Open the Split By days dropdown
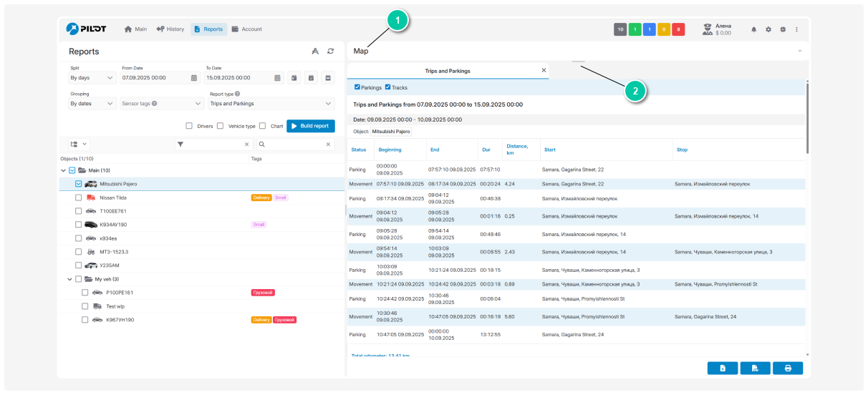The width and height of the screenshot is (868, 395). 92,78
